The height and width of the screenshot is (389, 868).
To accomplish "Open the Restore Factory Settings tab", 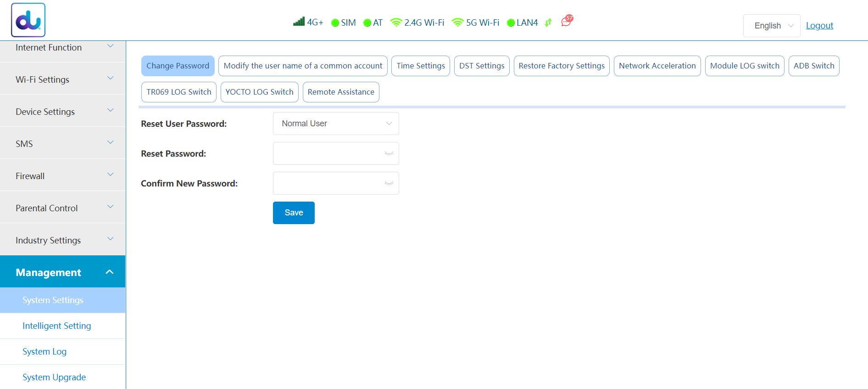I will pyautogui.click(x=562, y=66).
